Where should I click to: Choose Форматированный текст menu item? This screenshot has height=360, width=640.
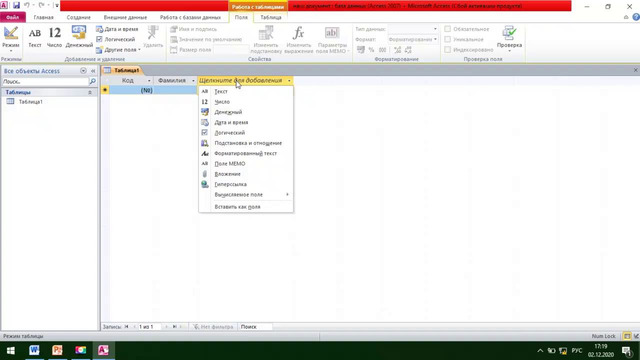(x=246, y=153)
